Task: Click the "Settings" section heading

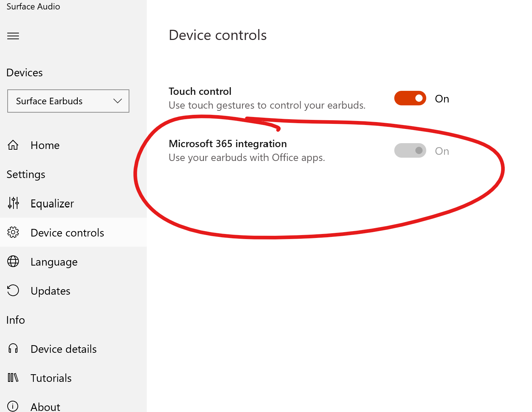Action: pyautogui.click(x=26, y=174)
